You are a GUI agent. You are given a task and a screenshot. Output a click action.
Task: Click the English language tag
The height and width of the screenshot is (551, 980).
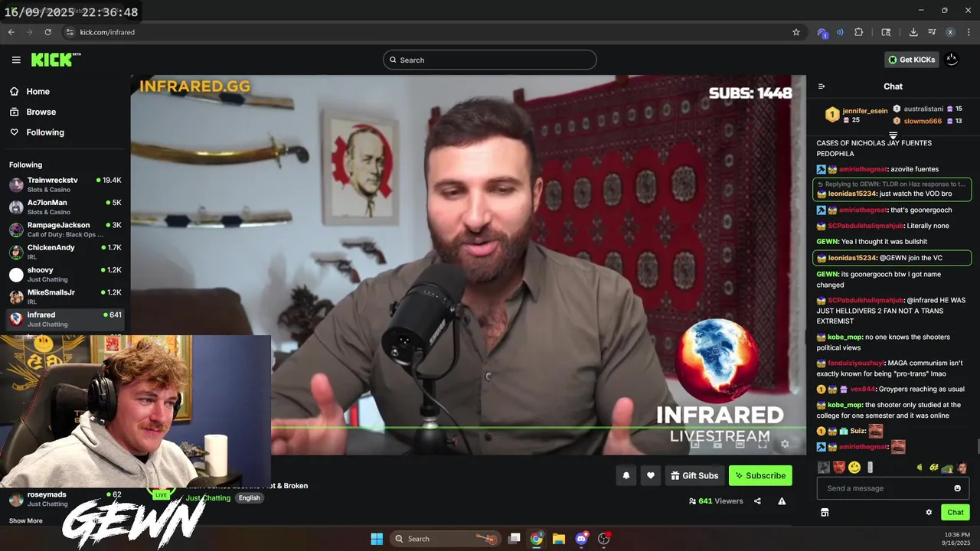(249, 497)
